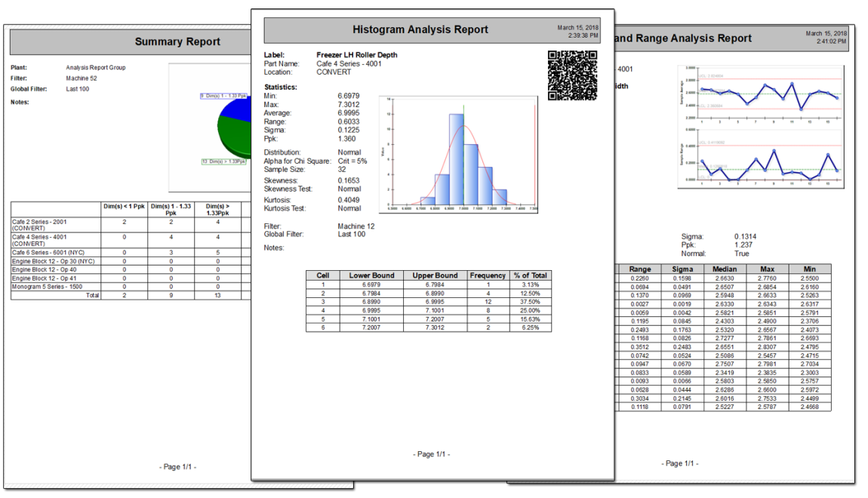Click the '% of Total' column header
The image size is (868, 498).
point(530,275)
